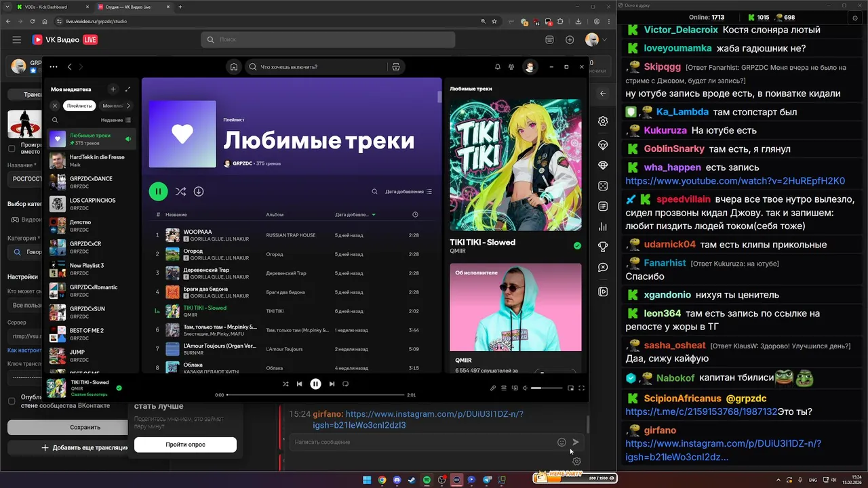
Task: Sort by duration clock column icon
Action: click(x=415, y=215)
